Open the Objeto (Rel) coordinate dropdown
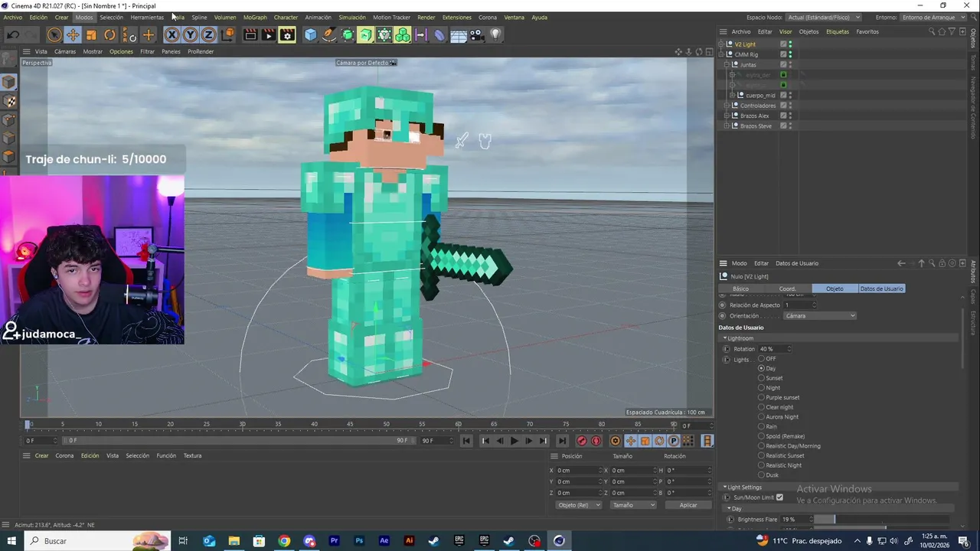 tap(579, 505)
